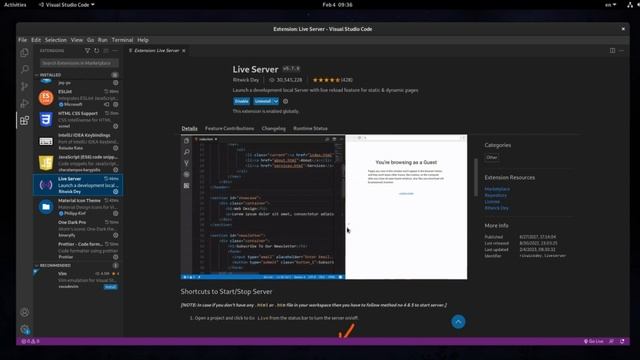Viewport: 640px width, 360px height.
Task: Focus Search Extensions in Marketplace field
Action: point(80,63)
